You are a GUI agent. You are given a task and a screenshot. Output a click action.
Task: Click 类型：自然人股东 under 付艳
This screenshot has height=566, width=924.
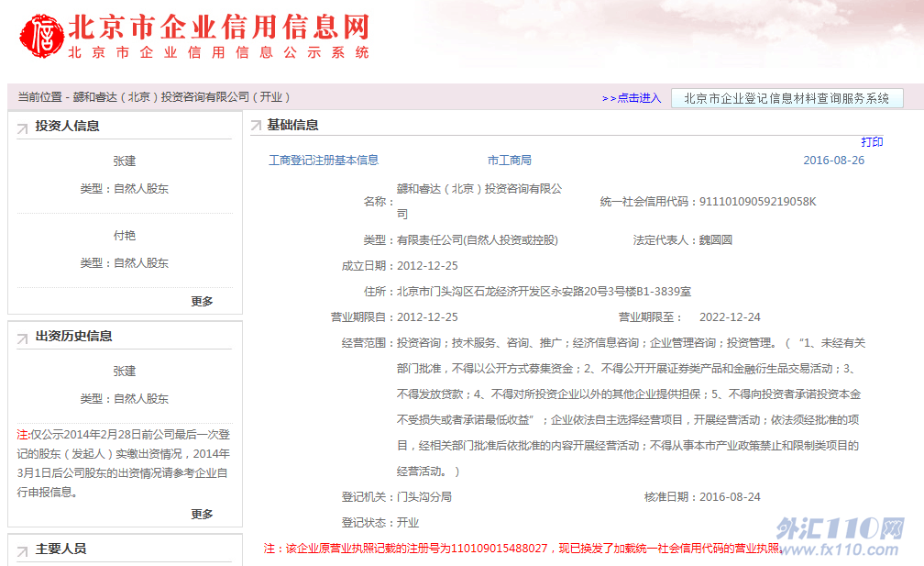pyautogui.click(x=125, y=263)
